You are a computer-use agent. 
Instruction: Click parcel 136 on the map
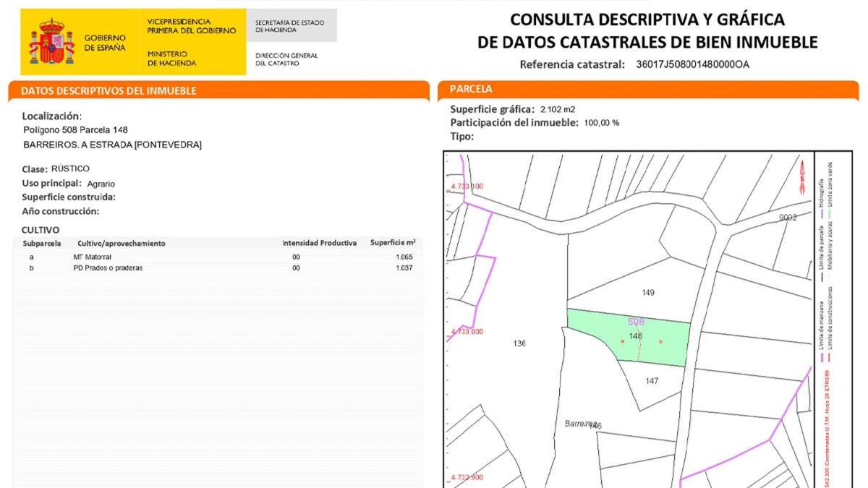(x=519, y=343)
